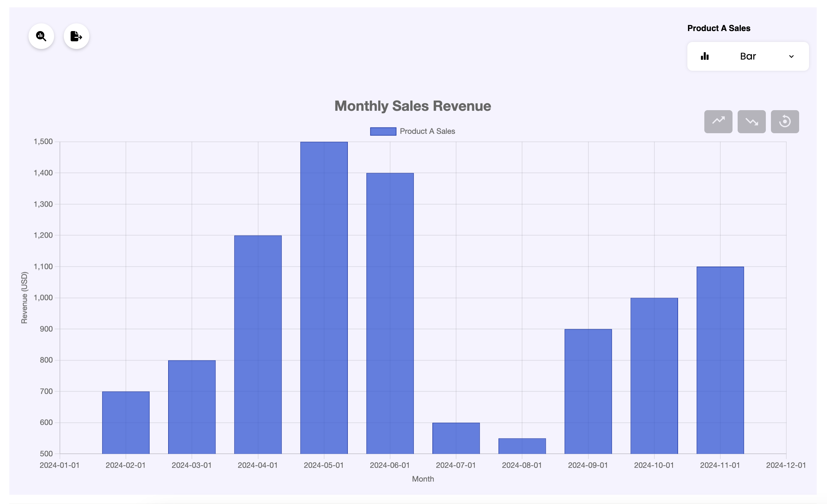Select the 2024-07-01 bar at 600
The height and width of the screenshot is (504, 827).
click(456, 438)
